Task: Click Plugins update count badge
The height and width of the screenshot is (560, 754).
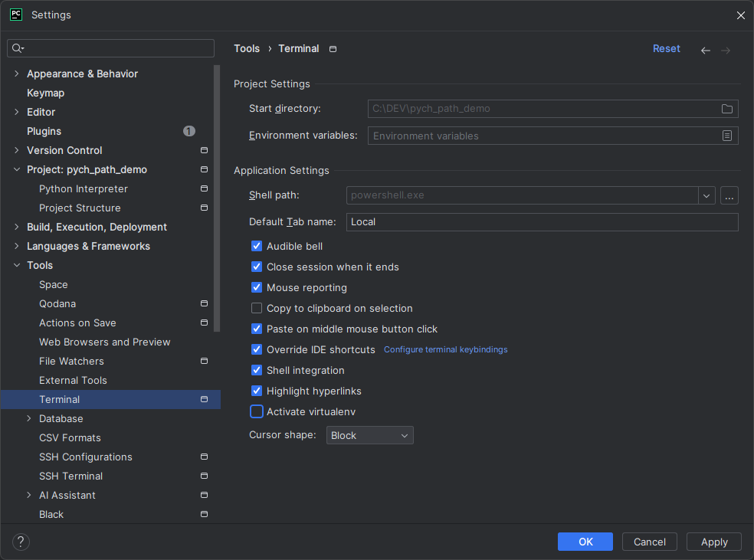Action: pos(189,131)
